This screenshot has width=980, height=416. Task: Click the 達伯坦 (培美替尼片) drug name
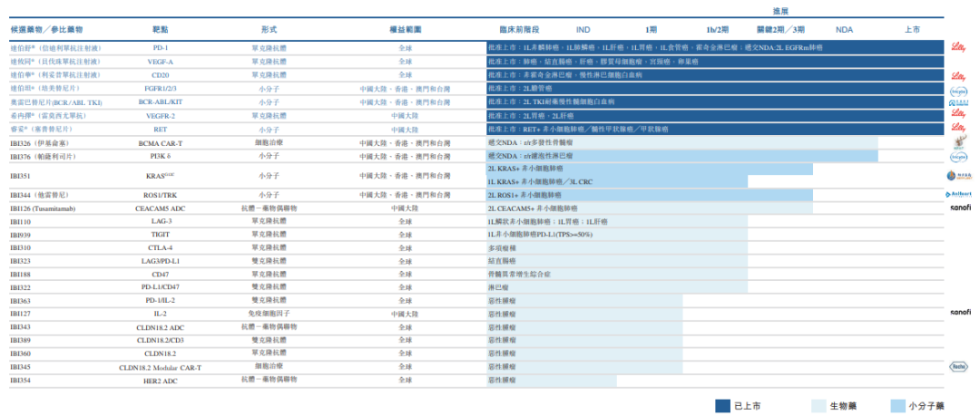pos(45,88)
